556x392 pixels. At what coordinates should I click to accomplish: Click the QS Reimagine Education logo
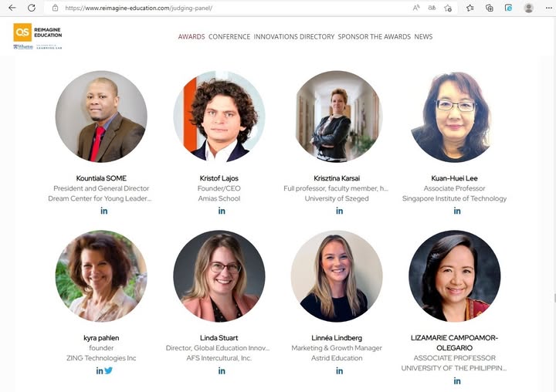(38, 36)
